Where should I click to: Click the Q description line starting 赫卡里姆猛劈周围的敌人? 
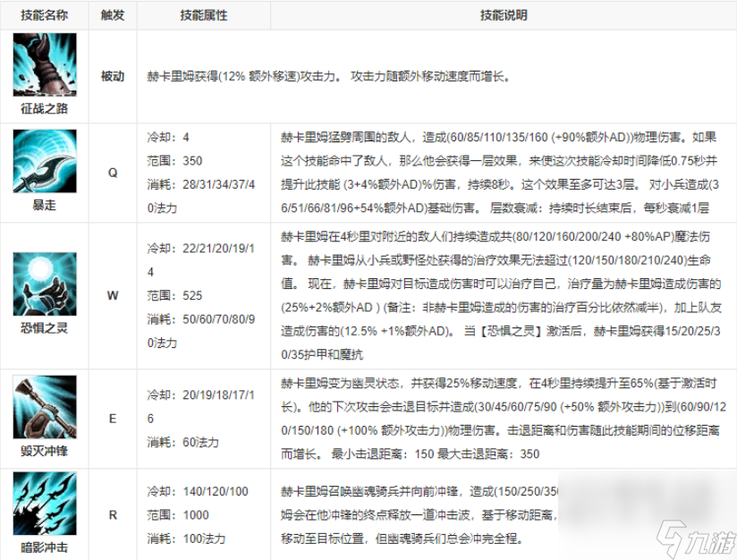point(499,137)
